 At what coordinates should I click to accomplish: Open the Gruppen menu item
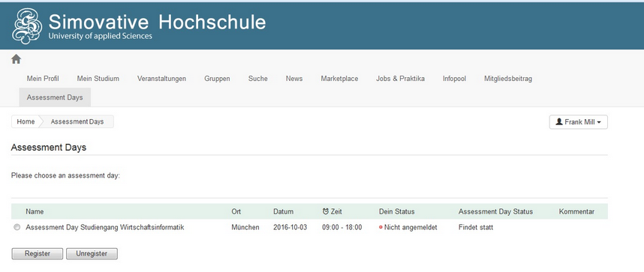click(x=217, y=79)
